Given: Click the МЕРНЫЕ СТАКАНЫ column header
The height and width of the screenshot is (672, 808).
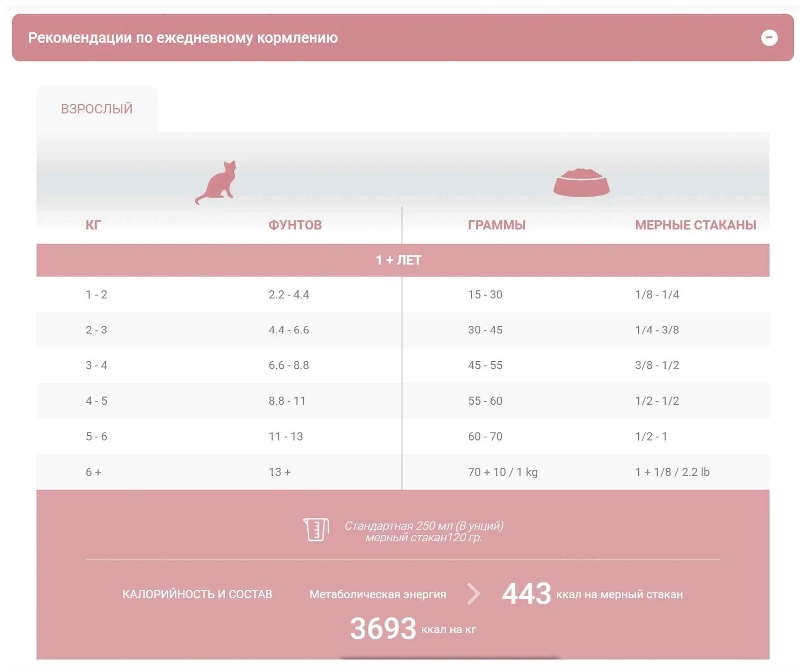Looking at the screenshot, I should pyautogui.click(x=695, y=225).
